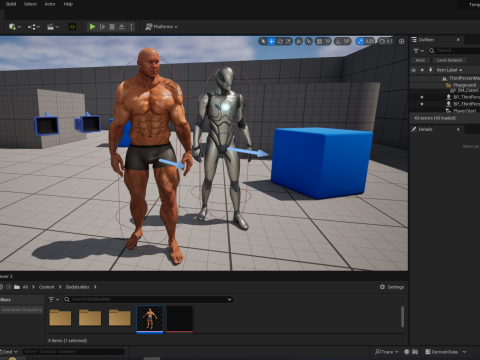Screen dimensions: 480x360
Task: Click the viewport layout maximize grid icon
Action: click(402, 41)
